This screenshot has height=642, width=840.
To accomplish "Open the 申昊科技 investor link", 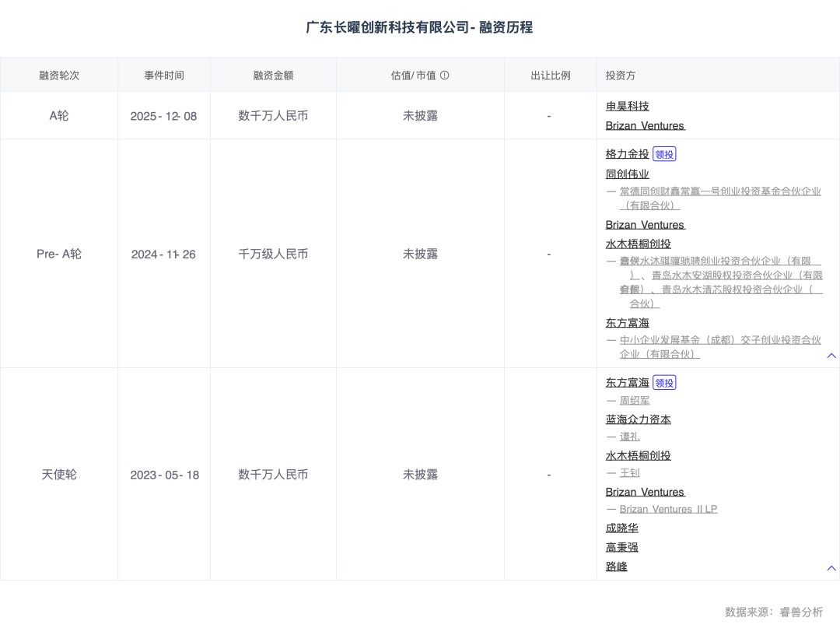I will tap(627, 106).
